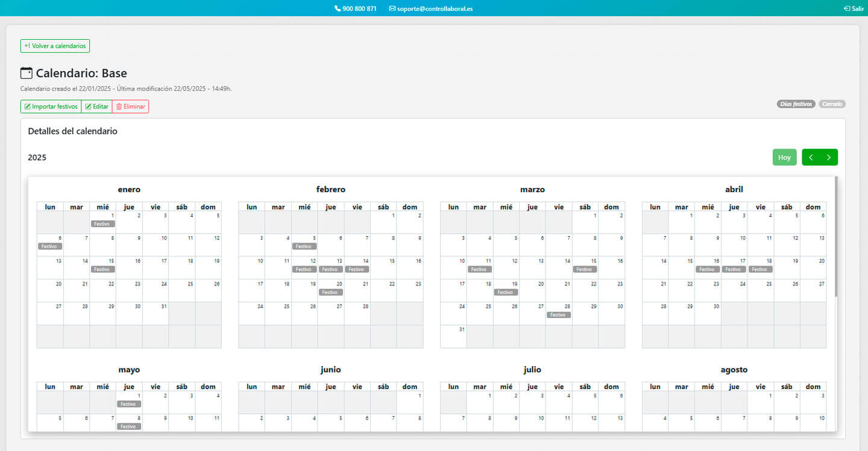Click the email envelope icon

click(392, 8)
